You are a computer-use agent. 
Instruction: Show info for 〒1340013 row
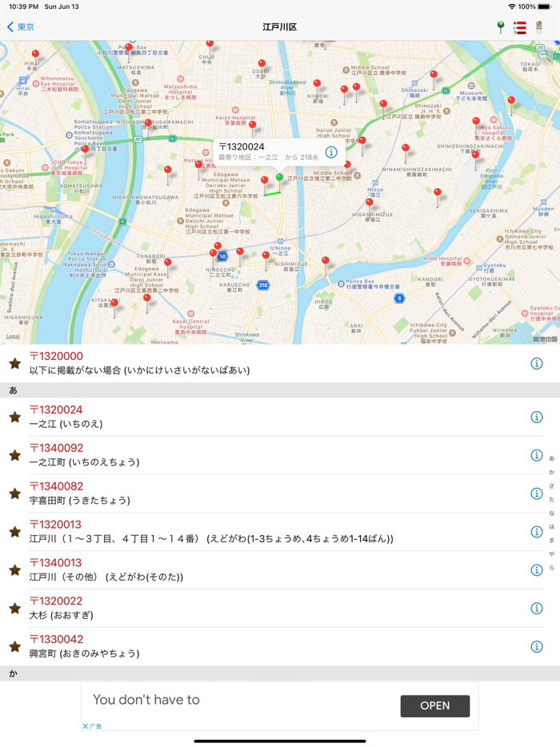click(537, 569)
